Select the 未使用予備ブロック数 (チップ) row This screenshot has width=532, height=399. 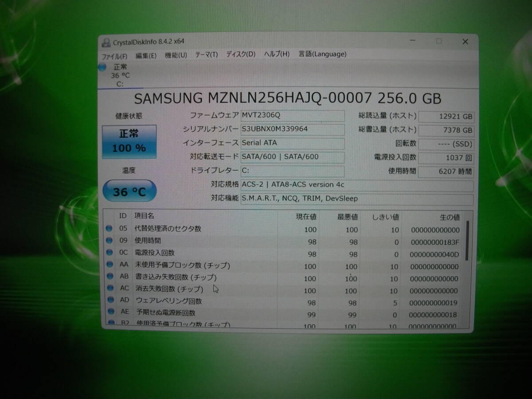tap(284, 266)
